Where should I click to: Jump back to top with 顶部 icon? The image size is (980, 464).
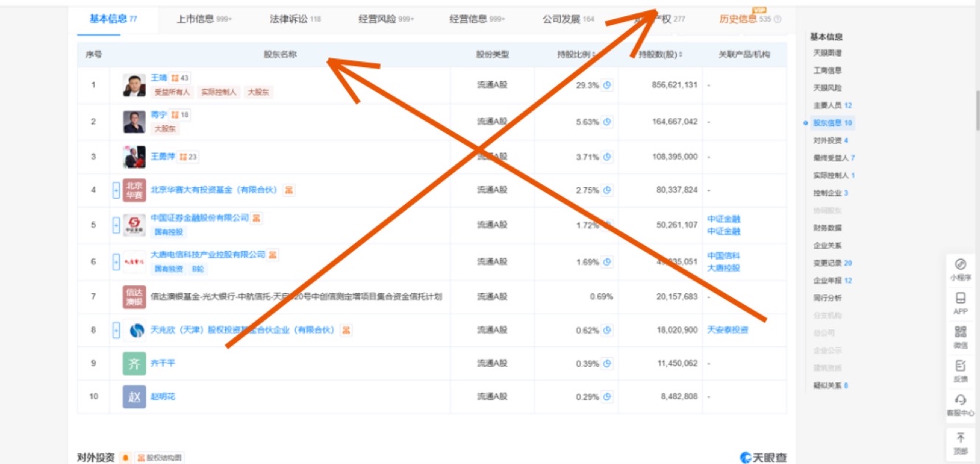pos(960,438)
